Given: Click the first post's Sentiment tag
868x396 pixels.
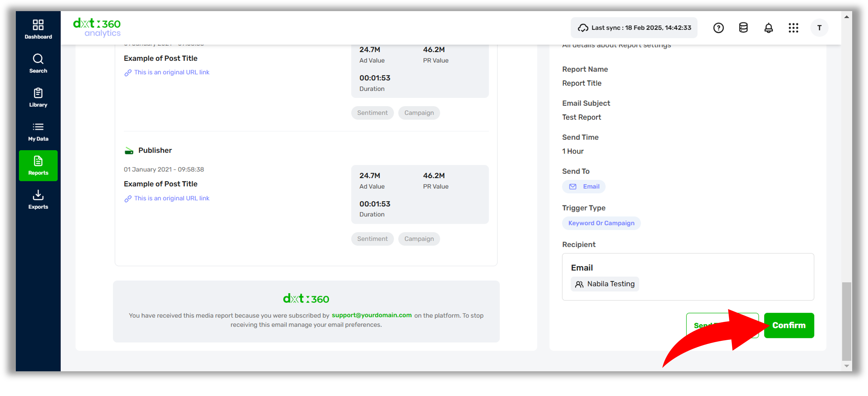Looking at the screenshot, I should click(372, 113).
